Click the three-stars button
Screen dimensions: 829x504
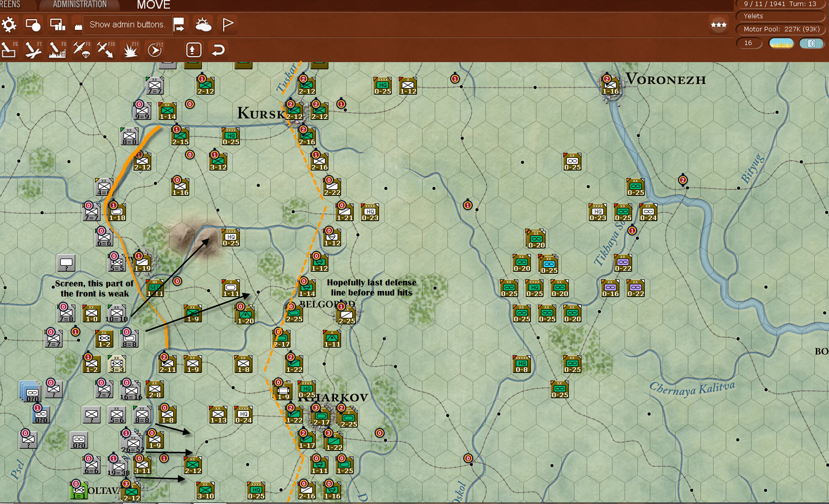[719, 24]
